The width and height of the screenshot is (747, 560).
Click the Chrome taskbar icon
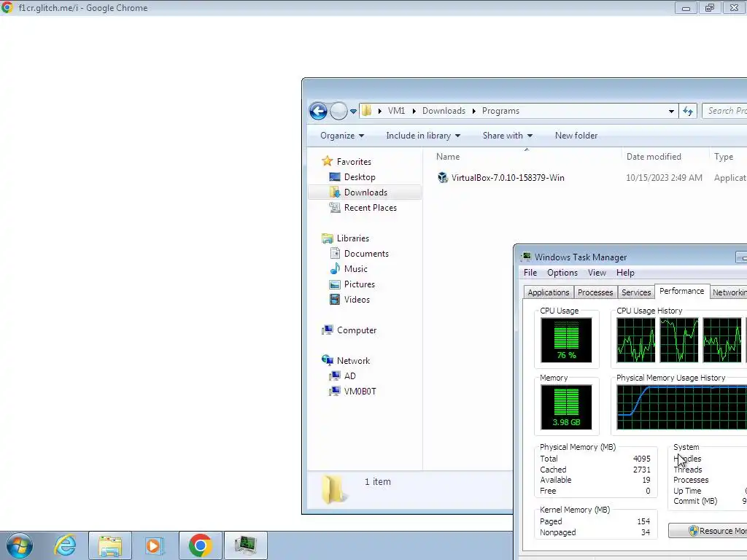tap(200, 545)
